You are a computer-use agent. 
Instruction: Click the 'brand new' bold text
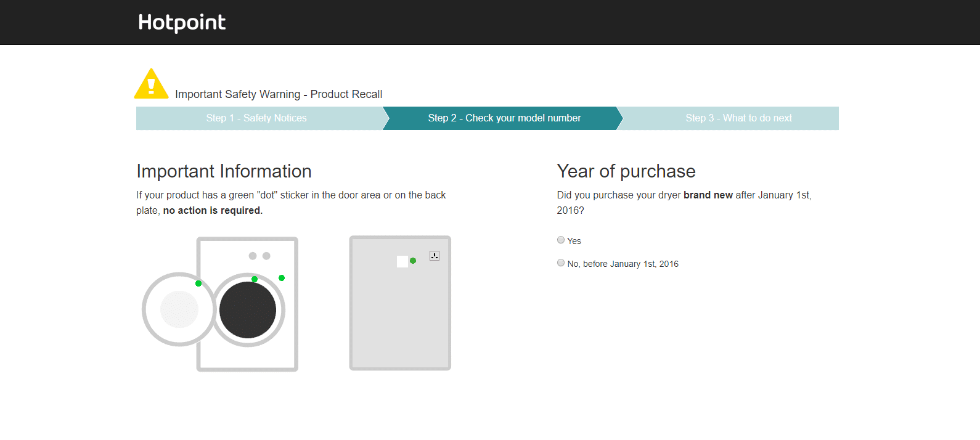pos(708,195)
